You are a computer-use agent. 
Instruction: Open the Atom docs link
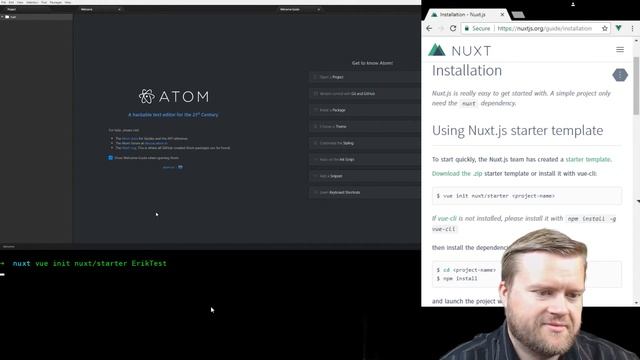pyautogui.click(x=129, y=139)
